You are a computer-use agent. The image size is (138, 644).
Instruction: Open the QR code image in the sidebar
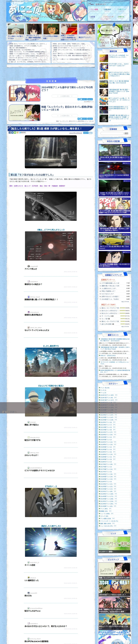coord(126,28)
